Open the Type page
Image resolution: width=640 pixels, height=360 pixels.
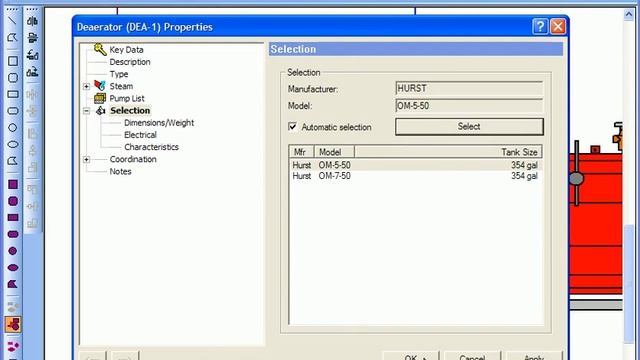tap(119, 74)
